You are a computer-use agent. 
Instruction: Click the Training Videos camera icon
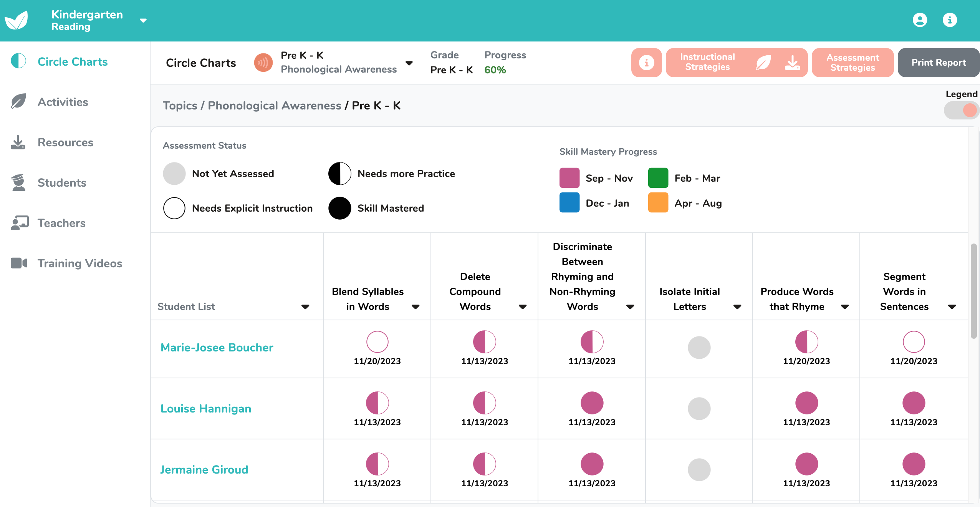click(x=18, y=263)
